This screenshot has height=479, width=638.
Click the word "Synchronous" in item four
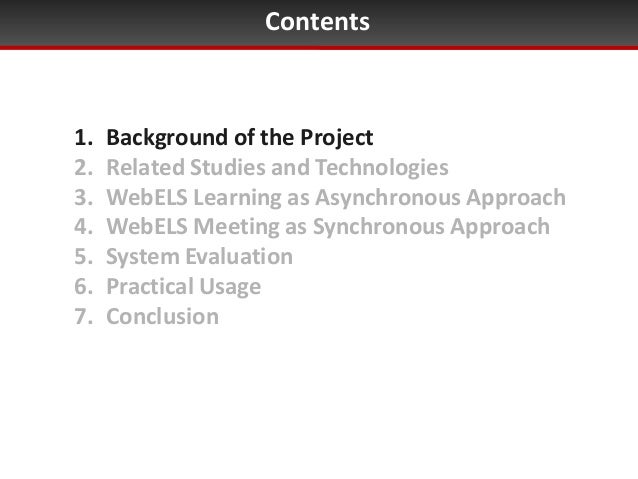point(378,227)
